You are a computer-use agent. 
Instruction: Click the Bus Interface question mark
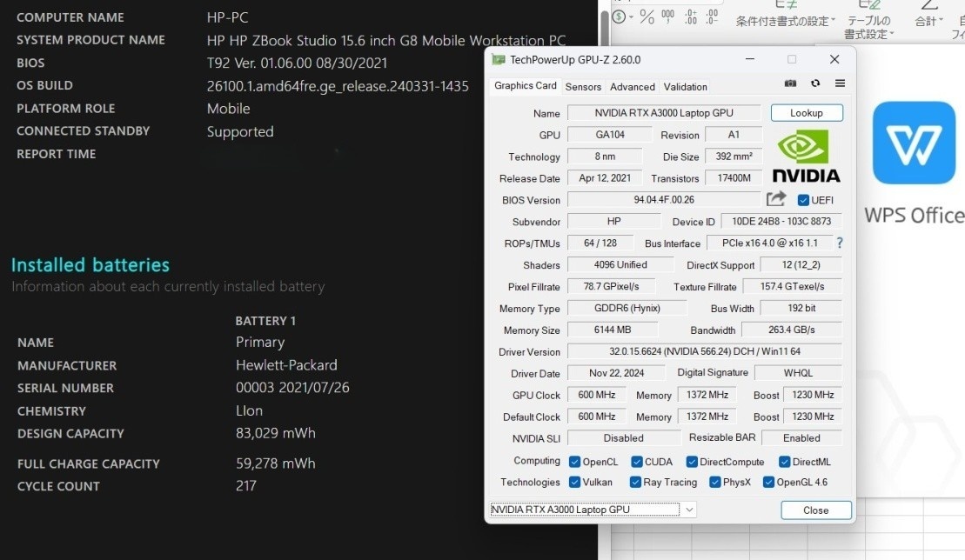tap(840, 243)
